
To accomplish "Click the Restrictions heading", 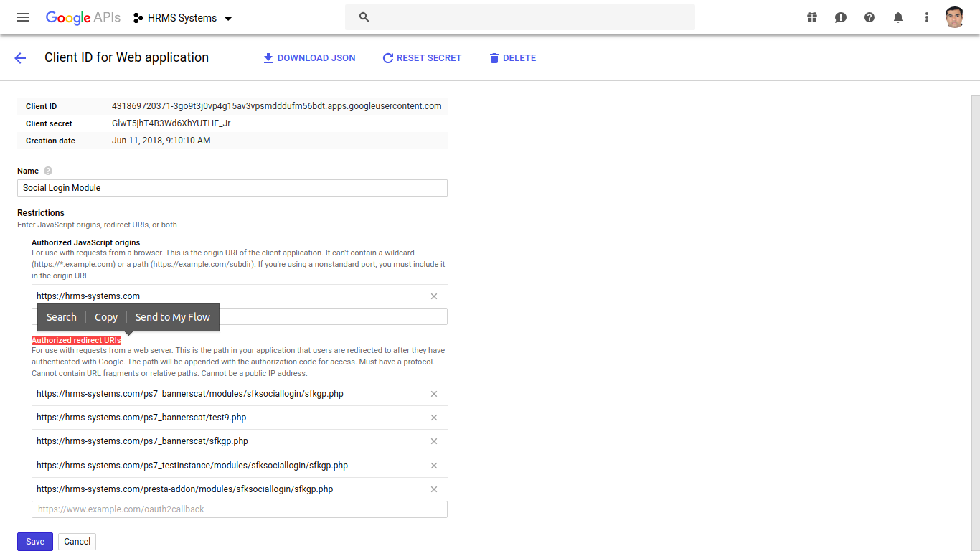I will (x=41, y=213).
